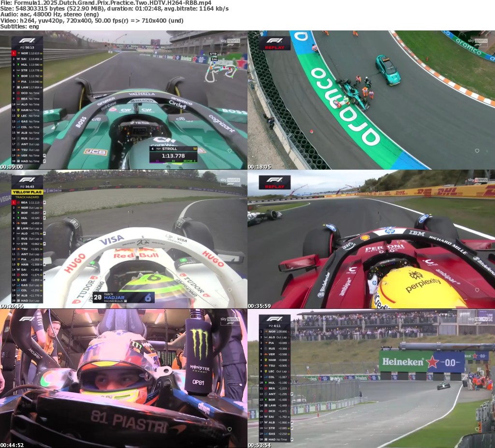Click the 00:35:59 timestamp label
The width and height of the screenshot is (495, 448).
click(x=260, y=306)
